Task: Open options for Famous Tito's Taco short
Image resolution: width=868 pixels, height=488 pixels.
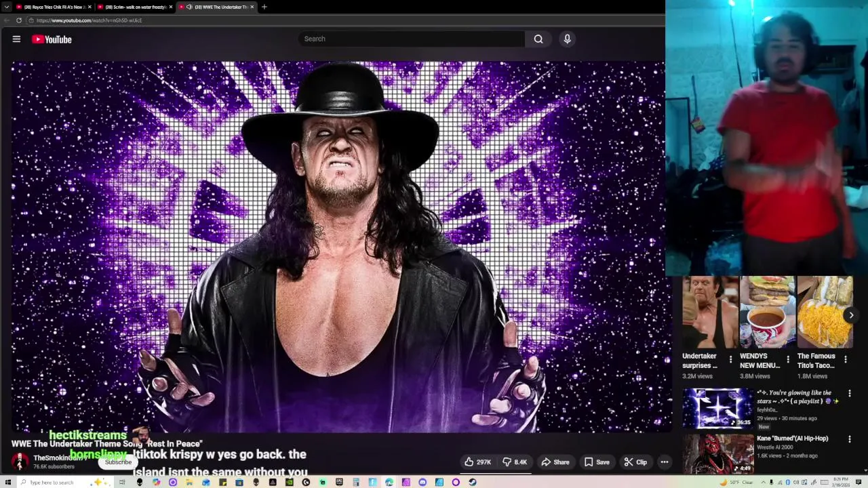Action: (846, 359)
